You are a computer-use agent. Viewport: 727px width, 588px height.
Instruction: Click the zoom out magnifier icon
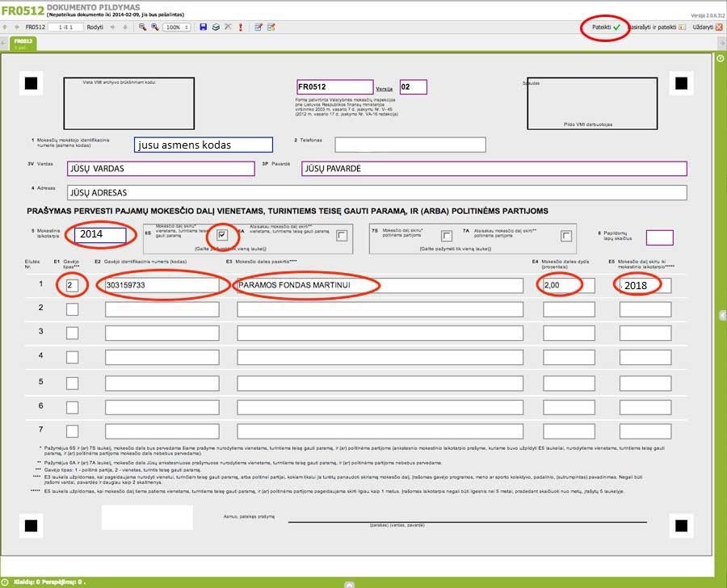point(142,27)
